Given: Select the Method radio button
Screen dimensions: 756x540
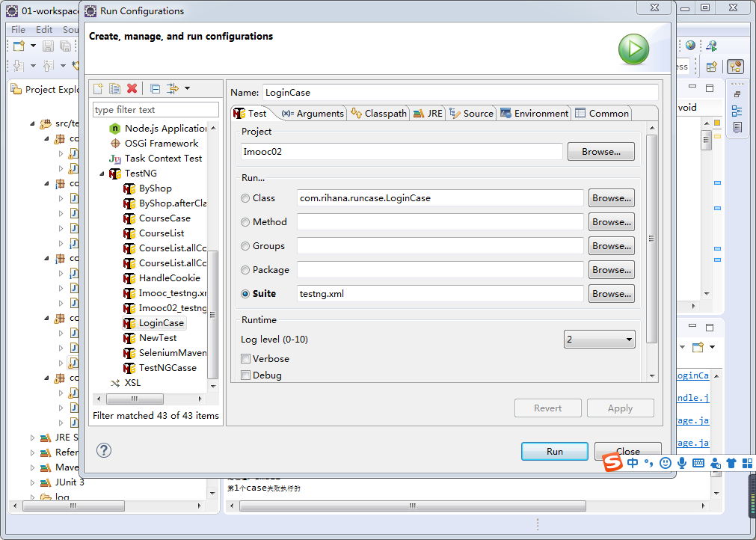Looking at the screenshot, I should point(245,222).
